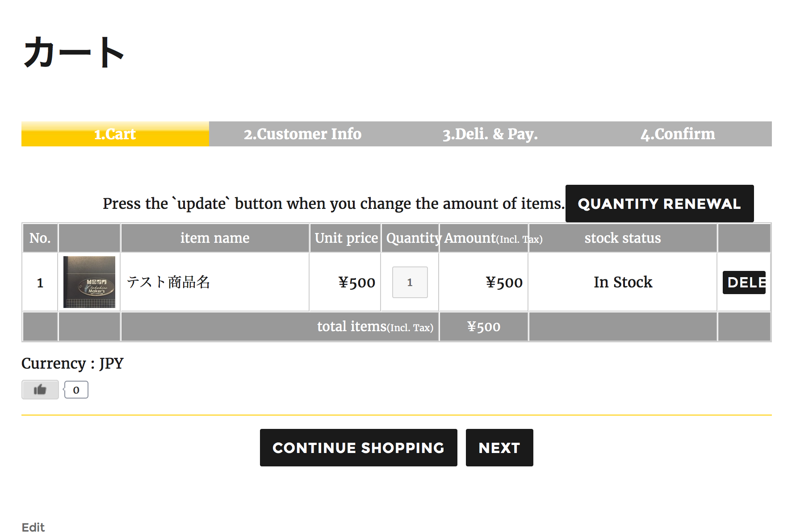Select the 4.Confirm step
This screenshot has width=796, height=532.
pos(678,134)
